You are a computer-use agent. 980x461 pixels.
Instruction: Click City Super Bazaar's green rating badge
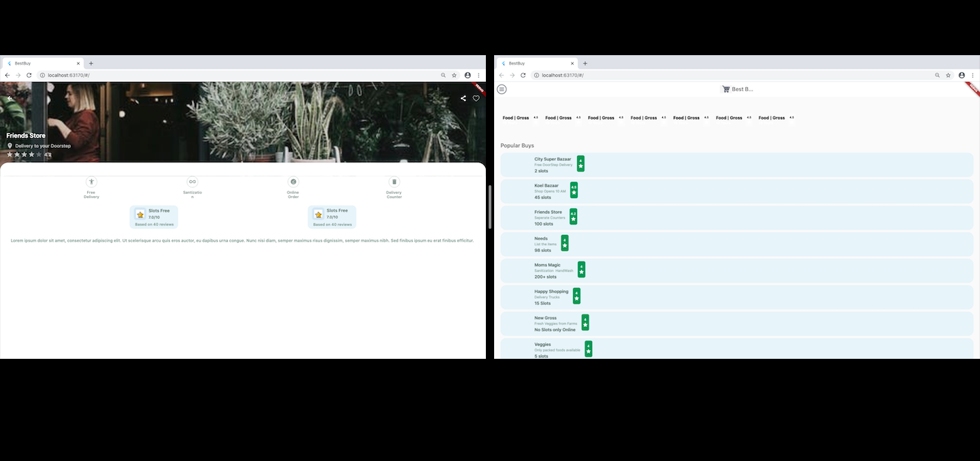581,163
